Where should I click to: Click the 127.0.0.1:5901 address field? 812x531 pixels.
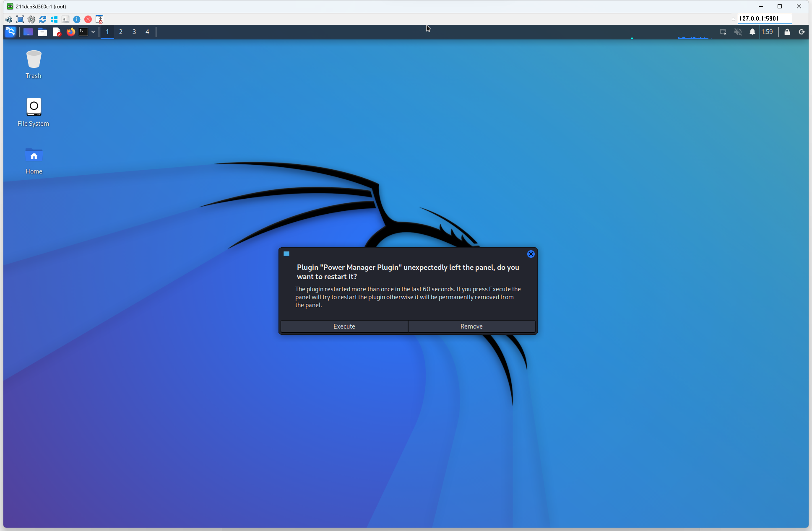point(764,18)
